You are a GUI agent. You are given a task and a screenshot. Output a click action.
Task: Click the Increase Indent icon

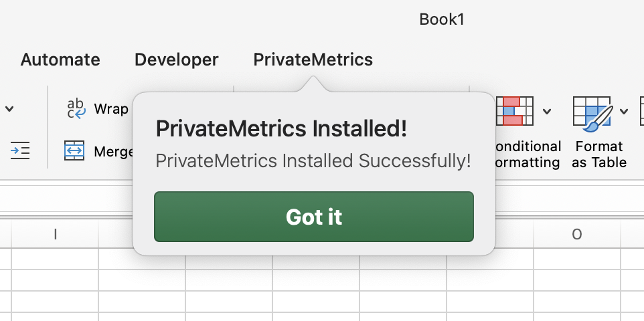tap(20, 151)
